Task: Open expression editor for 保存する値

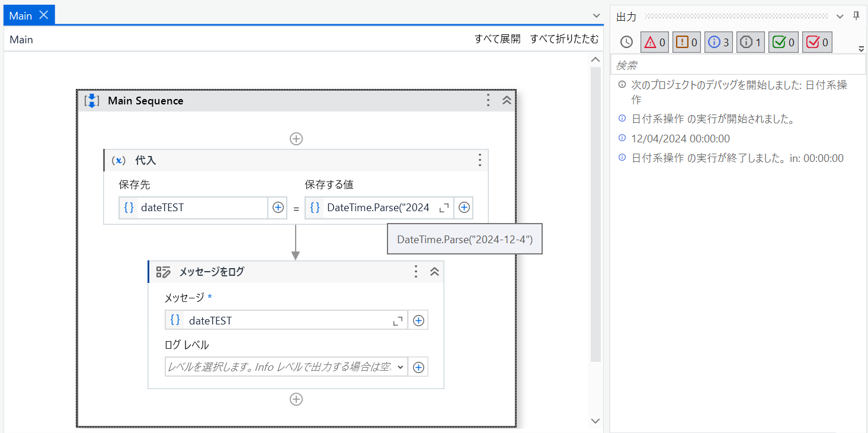Action: coord(444,208)
